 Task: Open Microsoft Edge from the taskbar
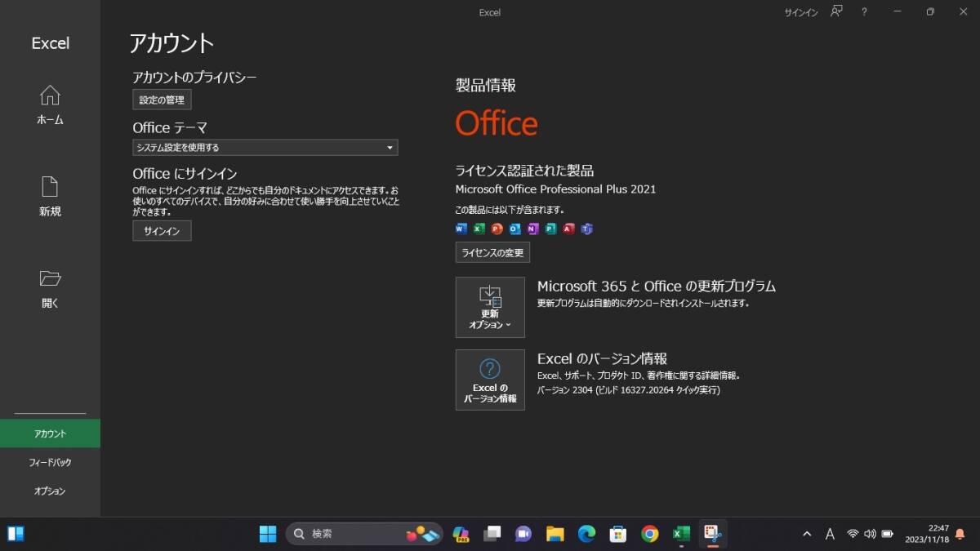(x=586, y=534)
